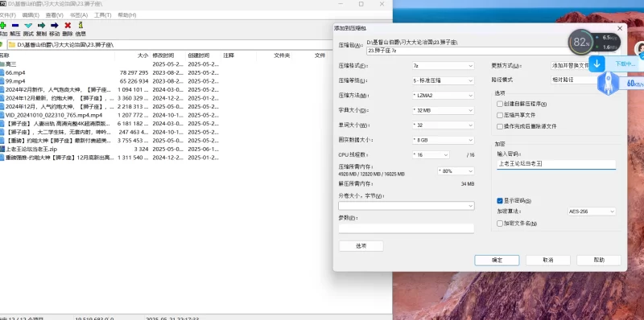Screen dimensions: 644x320
Task: Open the memory usage dropdown showing 80%
Action: click(456, 171)
